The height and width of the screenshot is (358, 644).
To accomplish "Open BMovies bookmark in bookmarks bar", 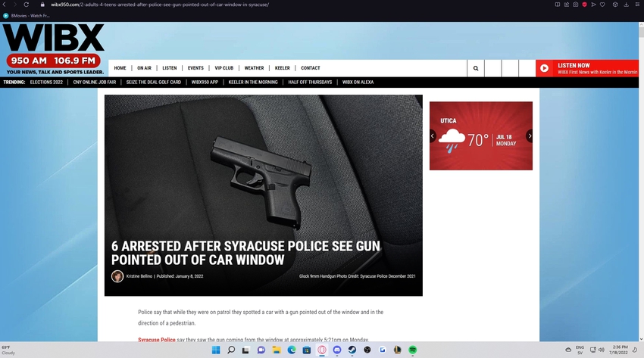I will coord(27,16).
